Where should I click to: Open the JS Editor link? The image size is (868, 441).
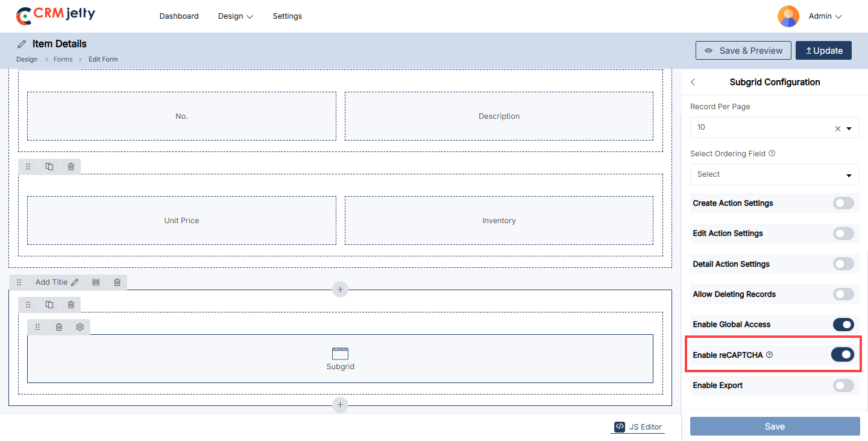click(x=638, y=427)
